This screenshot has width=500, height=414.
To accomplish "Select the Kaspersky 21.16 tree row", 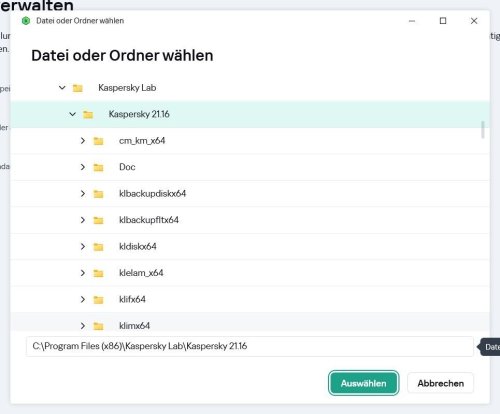I will click(250, 114).
